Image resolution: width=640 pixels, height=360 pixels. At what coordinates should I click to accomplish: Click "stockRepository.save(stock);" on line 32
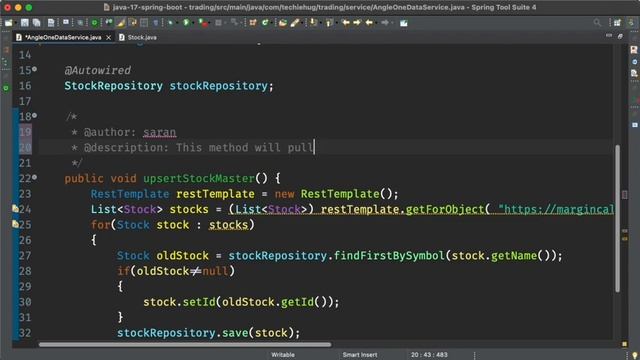209,333
